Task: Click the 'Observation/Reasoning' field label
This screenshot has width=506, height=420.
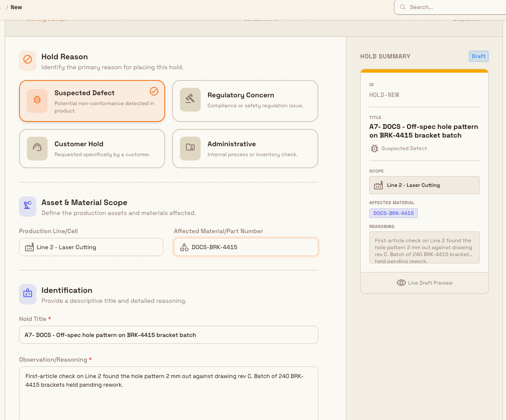Action: click(53, 359)
